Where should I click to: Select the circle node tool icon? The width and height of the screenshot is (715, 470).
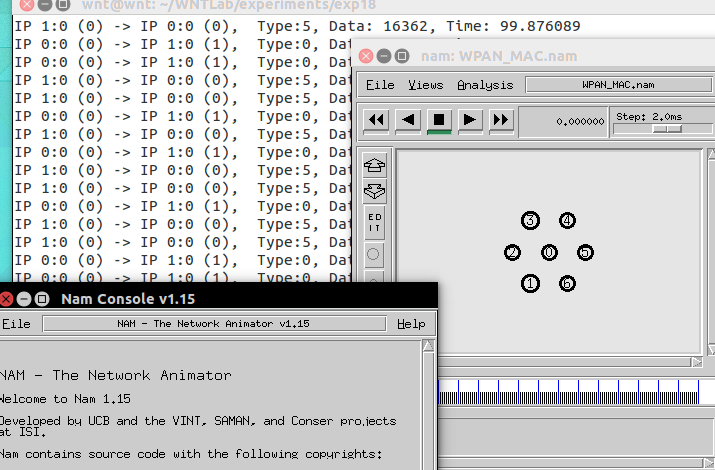[x=373, y=254]
